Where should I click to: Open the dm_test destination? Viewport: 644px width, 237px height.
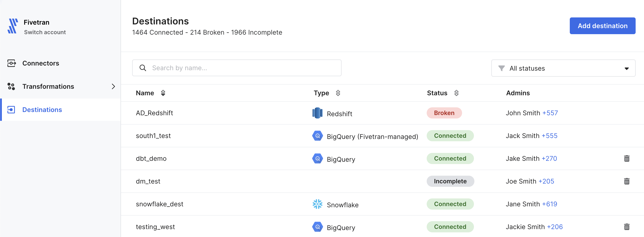pyautogui.click(x=148, y=181)
